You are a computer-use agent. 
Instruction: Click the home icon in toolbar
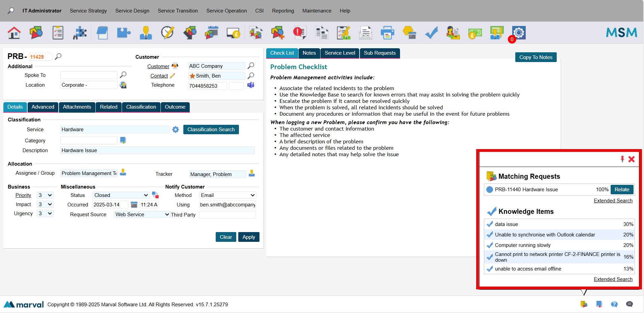pos(14,33)
